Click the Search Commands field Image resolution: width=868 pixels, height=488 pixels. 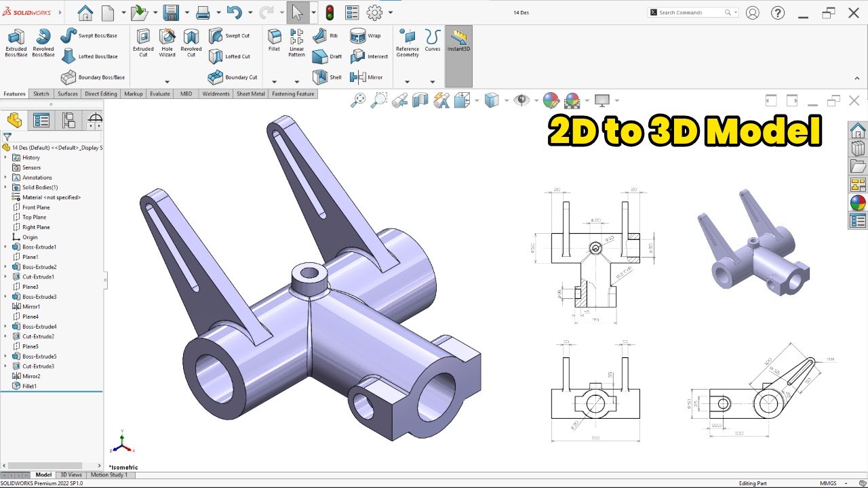click(x=692, y=12)
